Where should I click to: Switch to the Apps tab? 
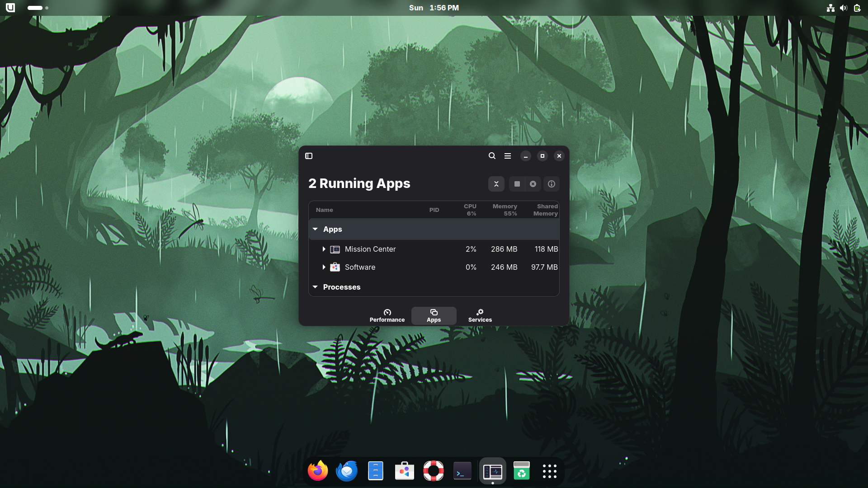(434, 316)
